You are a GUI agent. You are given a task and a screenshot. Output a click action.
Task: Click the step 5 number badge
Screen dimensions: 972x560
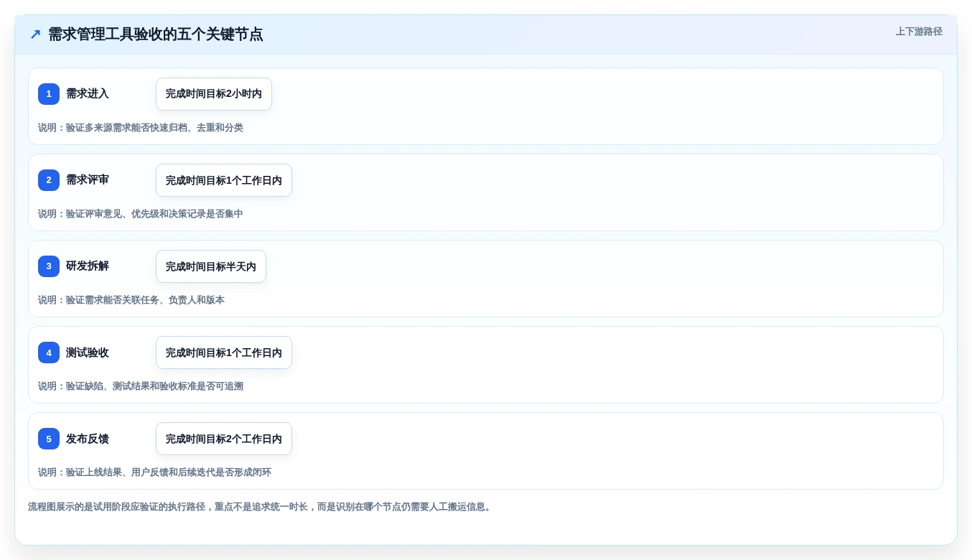click(x=49, y=439)
